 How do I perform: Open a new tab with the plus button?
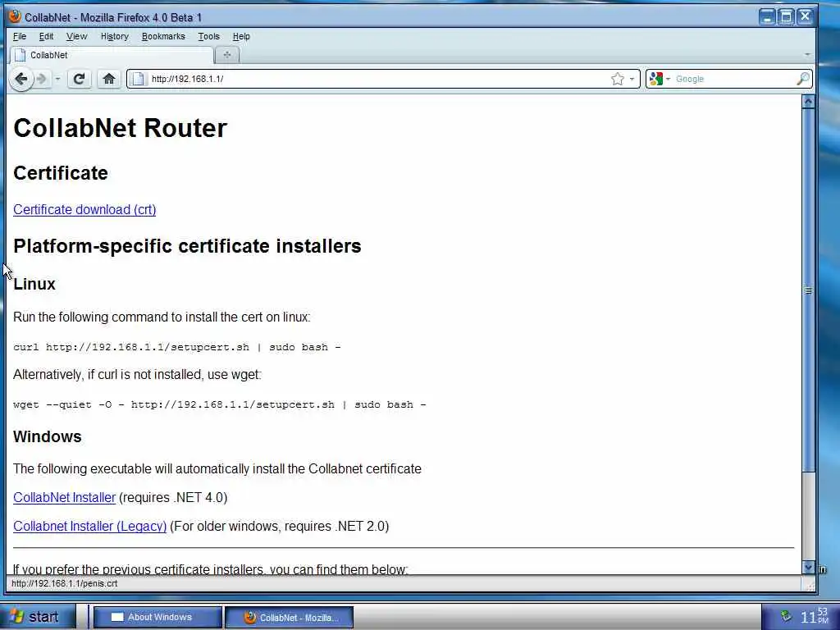tap(227, 55)
